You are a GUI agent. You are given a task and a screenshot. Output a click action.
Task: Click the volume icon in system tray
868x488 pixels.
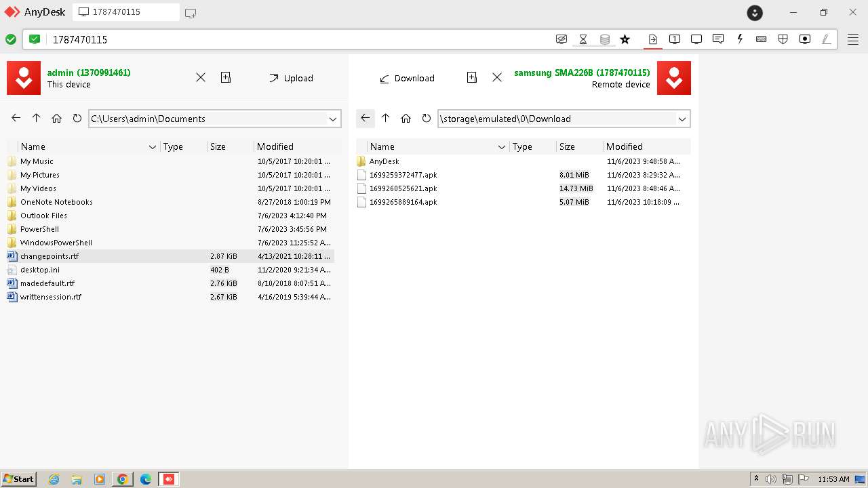(x=771, y=479)
